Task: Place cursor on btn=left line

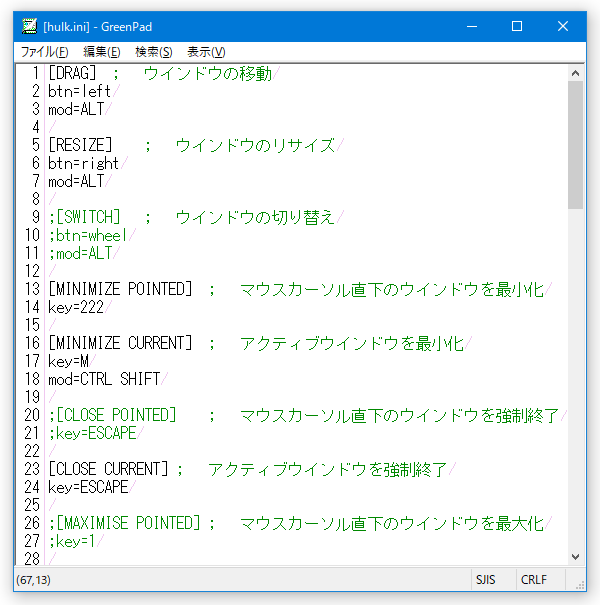Action: [79, 91]
